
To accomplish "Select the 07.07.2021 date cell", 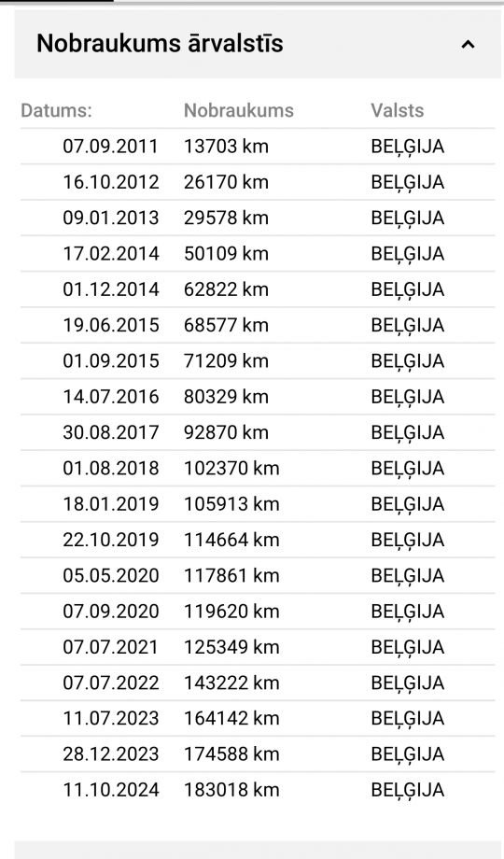I will coord(111,646).
